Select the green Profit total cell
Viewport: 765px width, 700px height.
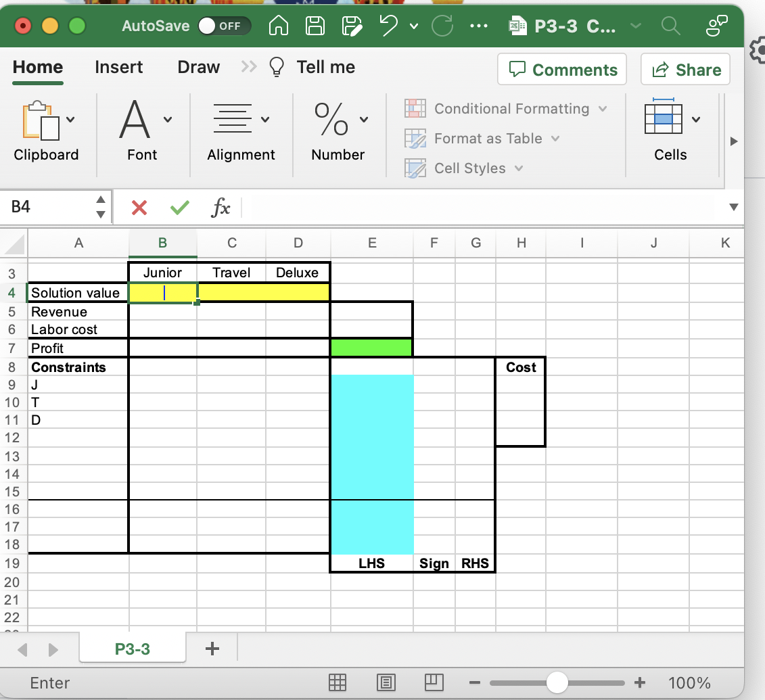click(372, 348)
